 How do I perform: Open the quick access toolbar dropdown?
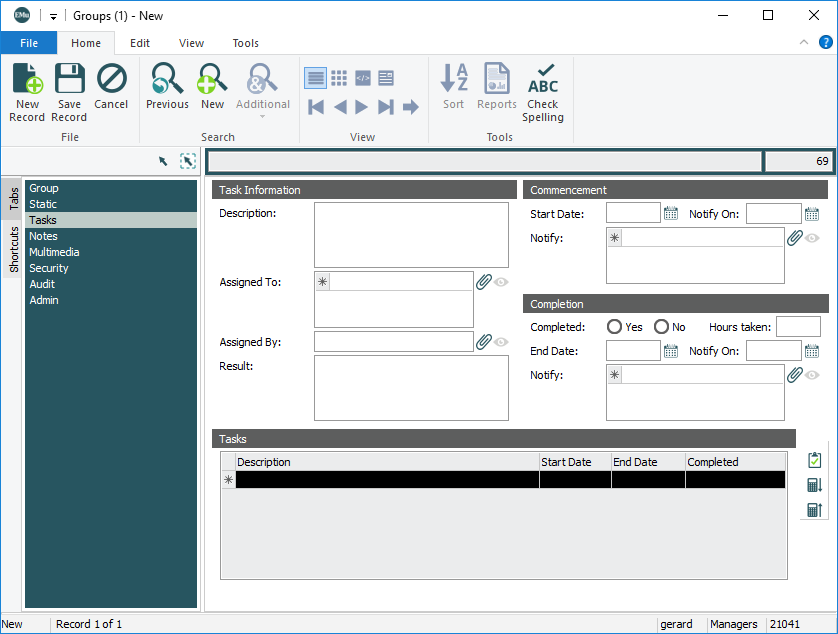coord(54,16)
